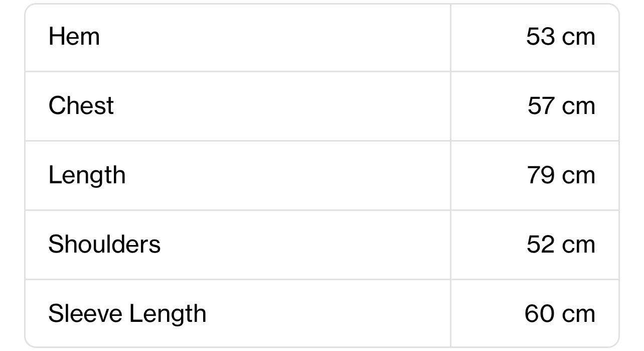Click the cm unit beside 57
644x351 pixels.
coord(579,108)
